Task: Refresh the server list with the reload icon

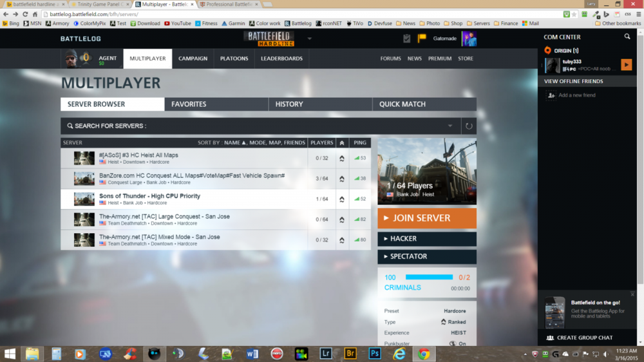Action: coord(469,126)
